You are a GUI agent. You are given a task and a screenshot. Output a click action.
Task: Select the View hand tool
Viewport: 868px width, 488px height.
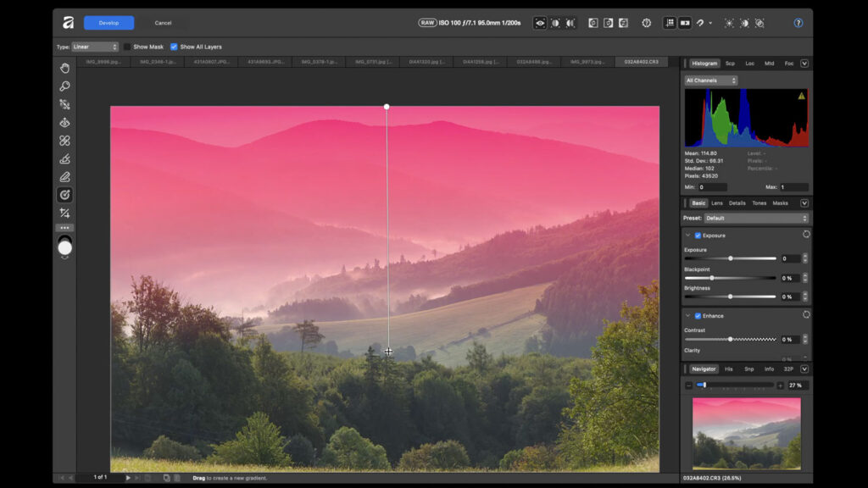(x=64, y=68)
